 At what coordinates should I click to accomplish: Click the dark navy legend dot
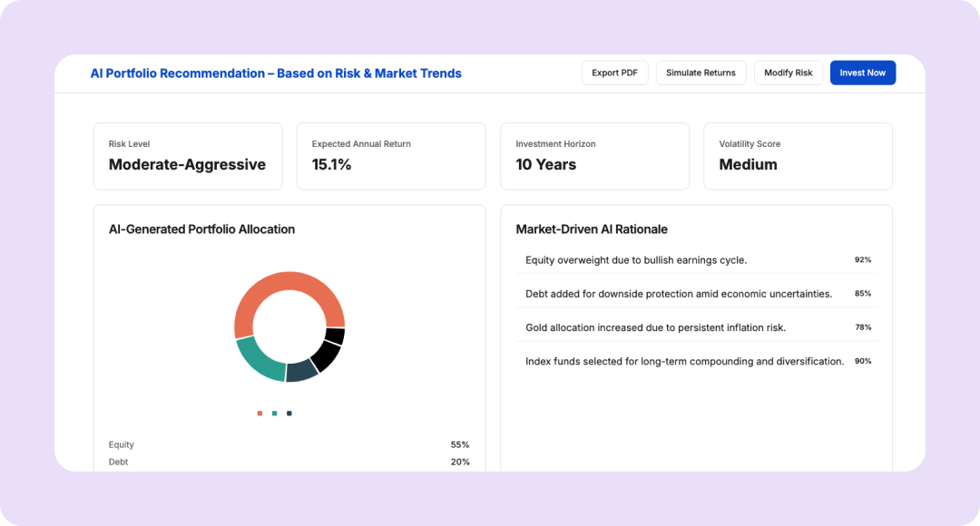pos(289,414)
